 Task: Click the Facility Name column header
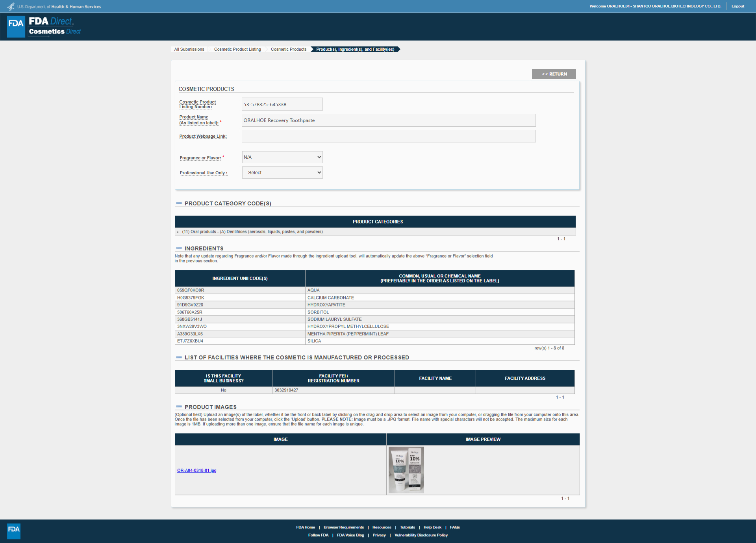[x=435, y=379]
